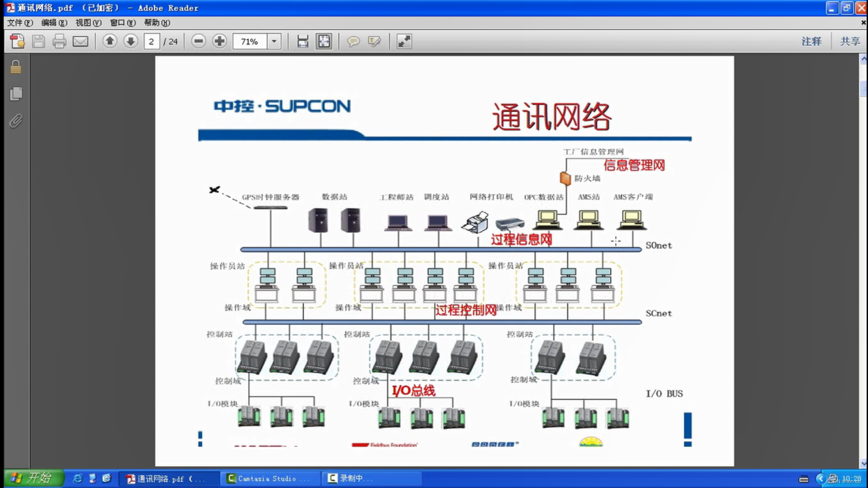
Task: Open the 注释 comments pane
Action: click(811, 42)
